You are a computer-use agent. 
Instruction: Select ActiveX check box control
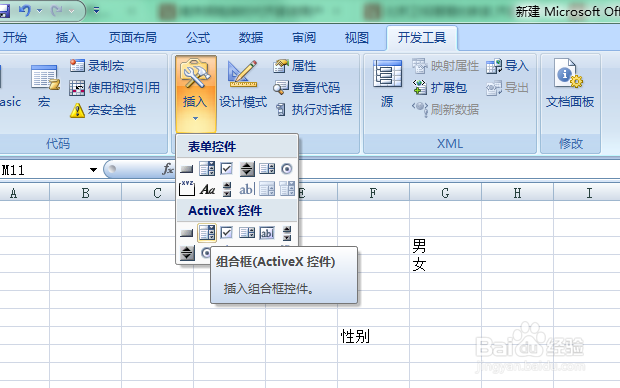coord(227,233)
